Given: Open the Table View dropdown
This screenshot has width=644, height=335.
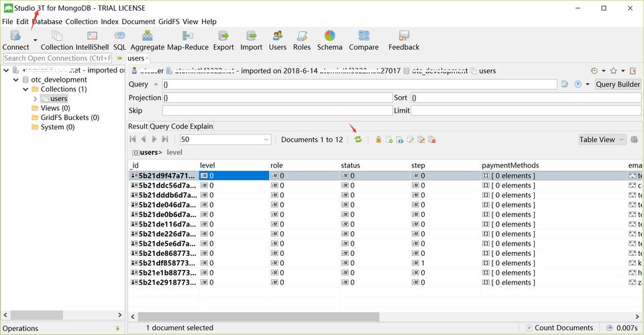Looking at the screenshot, I should pos(602,139).
